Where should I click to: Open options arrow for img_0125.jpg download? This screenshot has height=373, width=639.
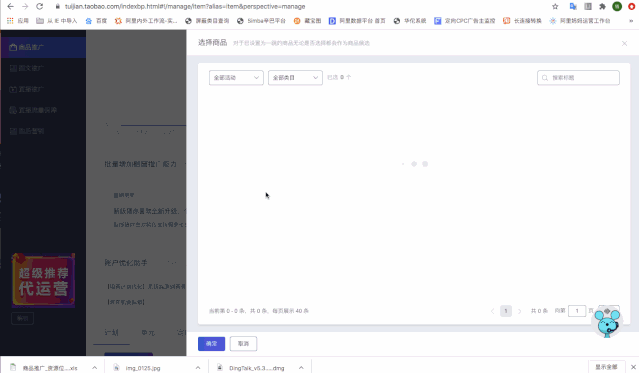198,368
